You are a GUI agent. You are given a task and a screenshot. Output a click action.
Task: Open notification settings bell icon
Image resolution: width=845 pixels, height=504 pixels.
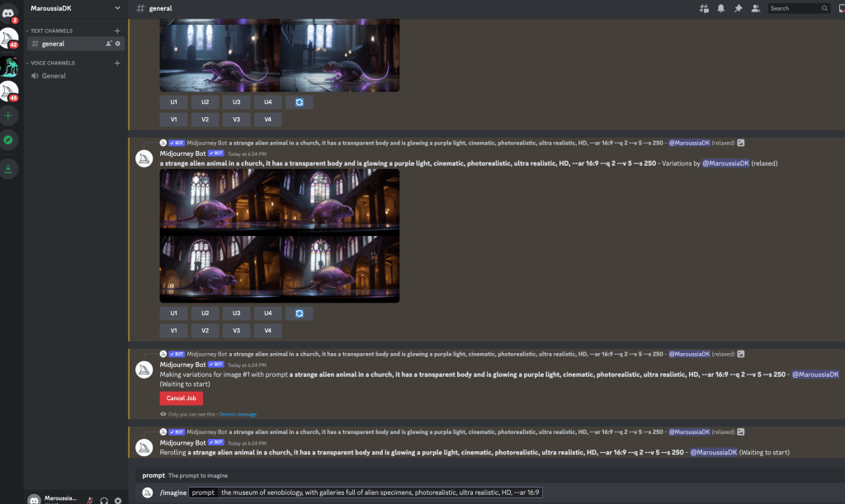[x=720, y=8]
